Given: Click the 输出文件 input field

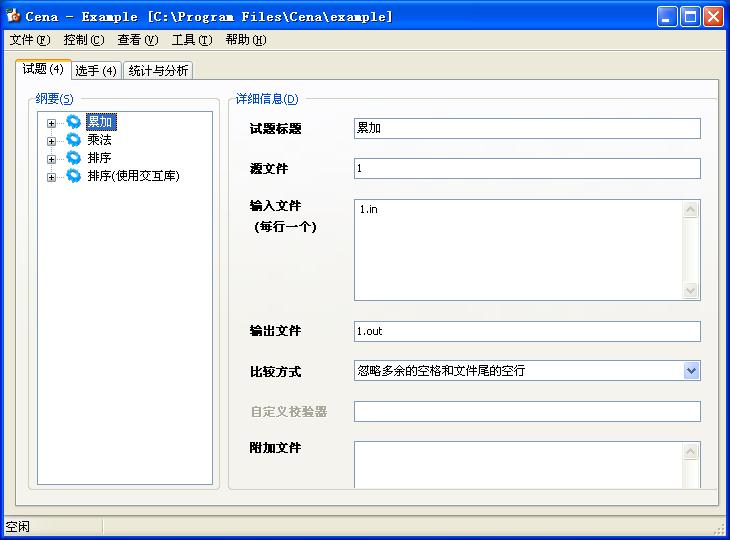Looking at the screenshot, I should pos(527,331).
